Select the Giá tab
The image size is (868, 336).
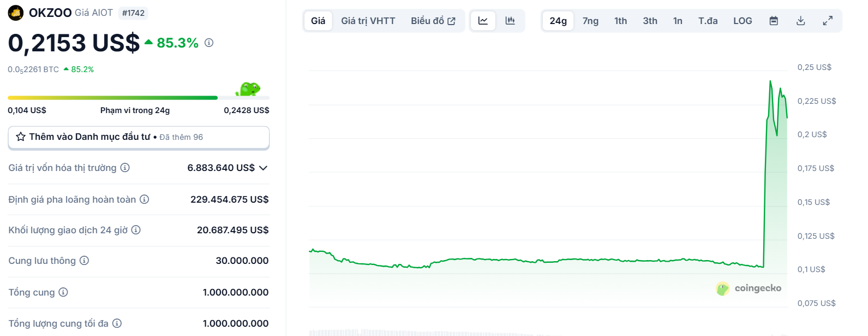[x=318, y=21]
